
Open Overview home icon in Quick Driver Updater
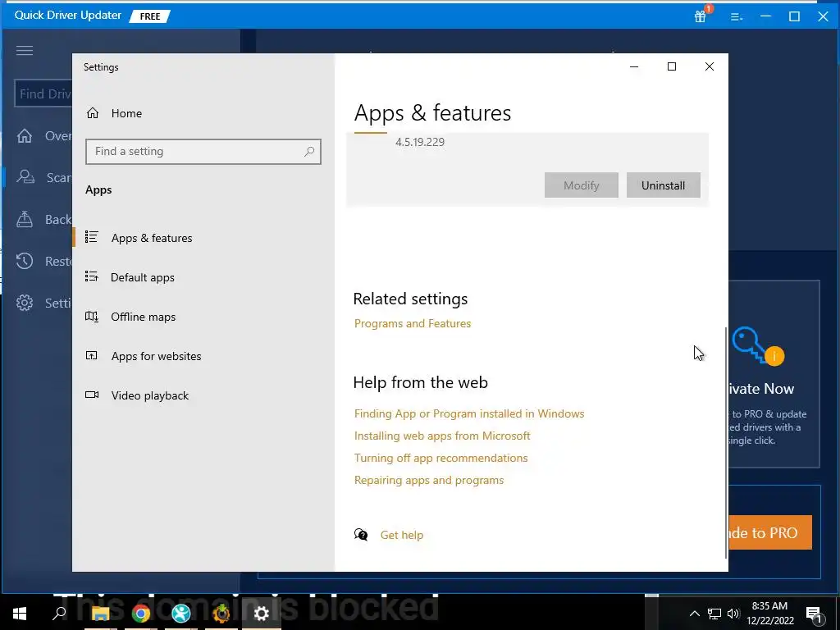[x=25, y=135]
